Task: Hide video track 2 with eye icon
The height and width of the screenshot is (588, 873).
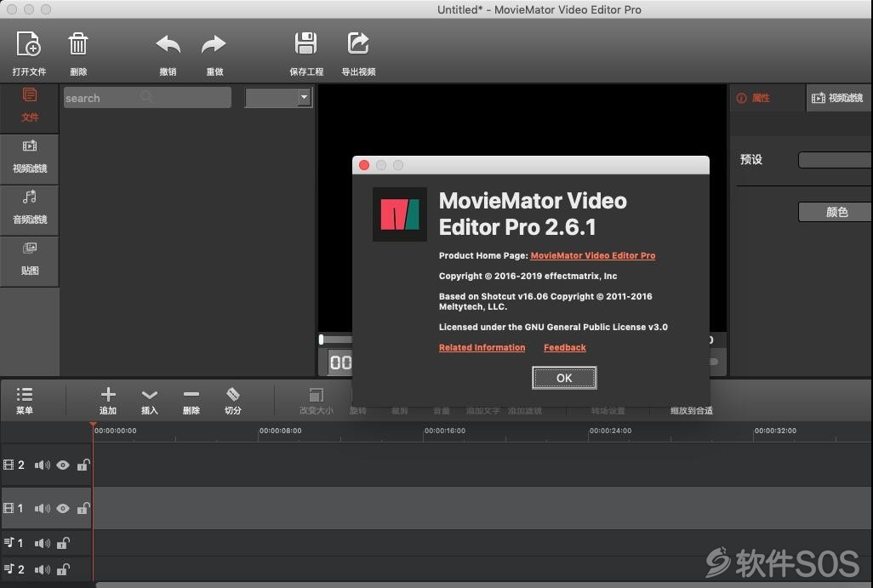Action: 63,465
